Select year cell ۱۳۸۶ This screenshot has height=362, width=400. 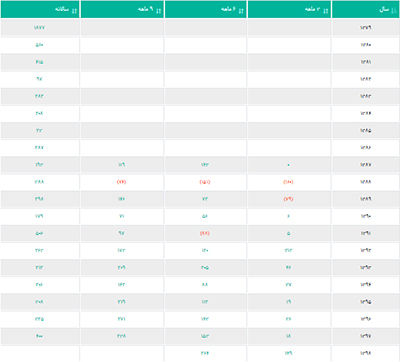pyautogui.click(x=366, y=147)
